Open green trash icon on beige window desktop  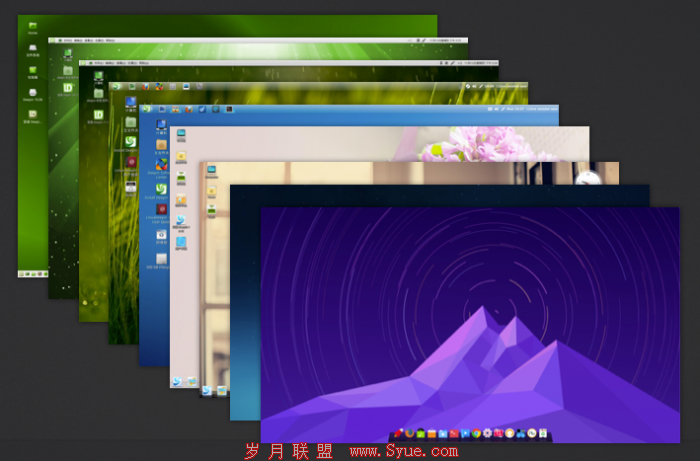(x=211, y=210)
